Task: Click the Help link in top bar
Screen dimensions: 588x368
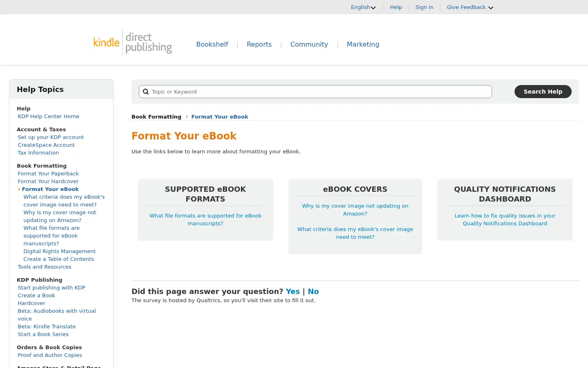Action: [x=396, y=7]
